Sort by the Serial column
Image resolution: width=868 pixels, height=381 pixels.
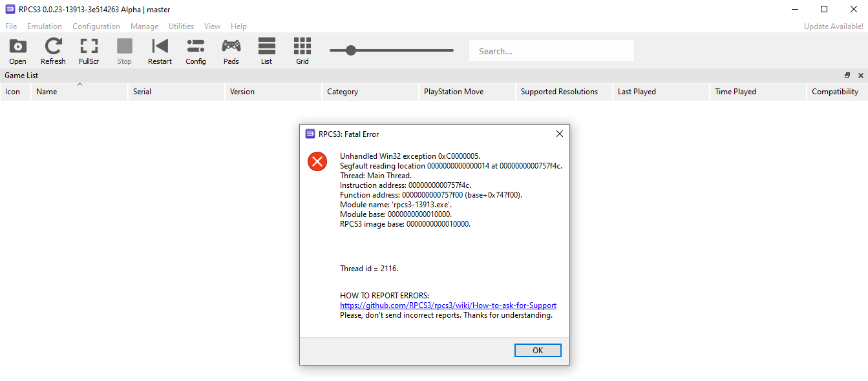pyautogui.click(x=176, y=92)
